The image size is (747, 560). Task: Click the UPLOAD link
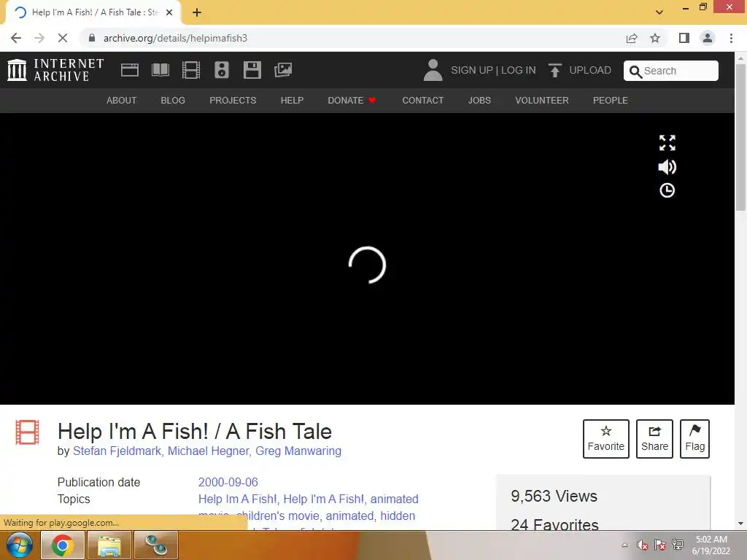[589, 71]
